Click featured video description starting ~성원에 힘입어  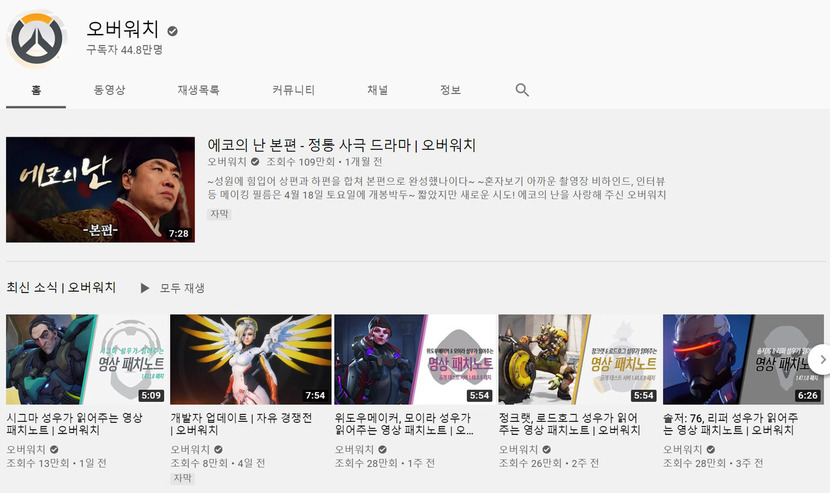click(x=437, y=188)
